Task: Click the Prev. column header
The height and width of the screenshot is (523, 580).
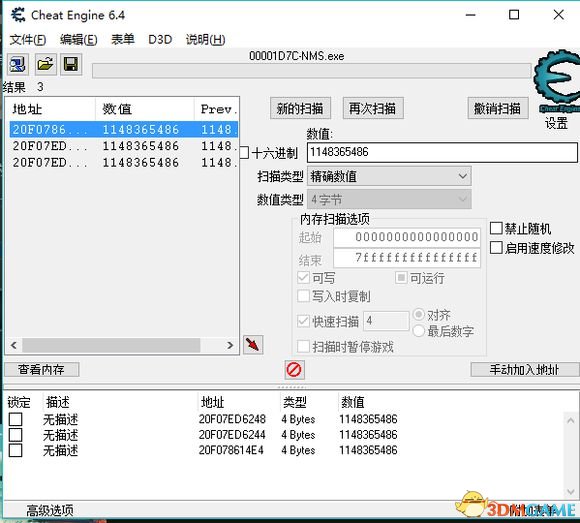Action: pyautogui.click(x=217, y=109)
